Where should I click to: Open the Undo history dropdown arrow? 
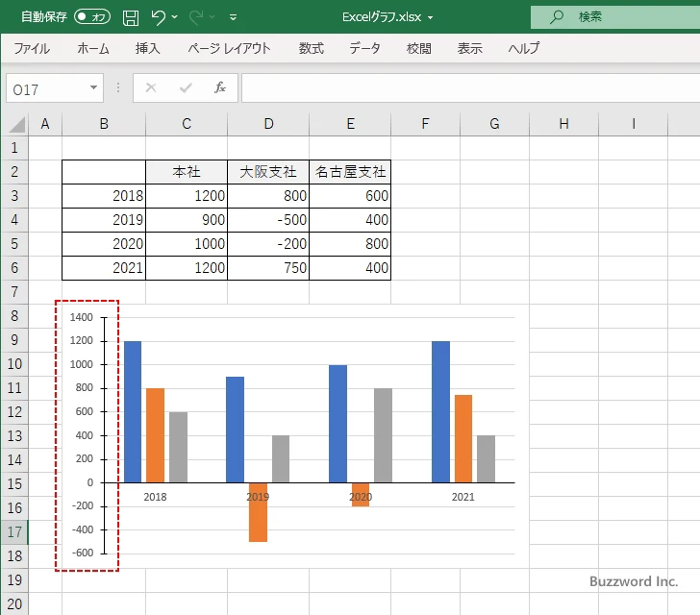pyautogui.click(x=175, y=17)
